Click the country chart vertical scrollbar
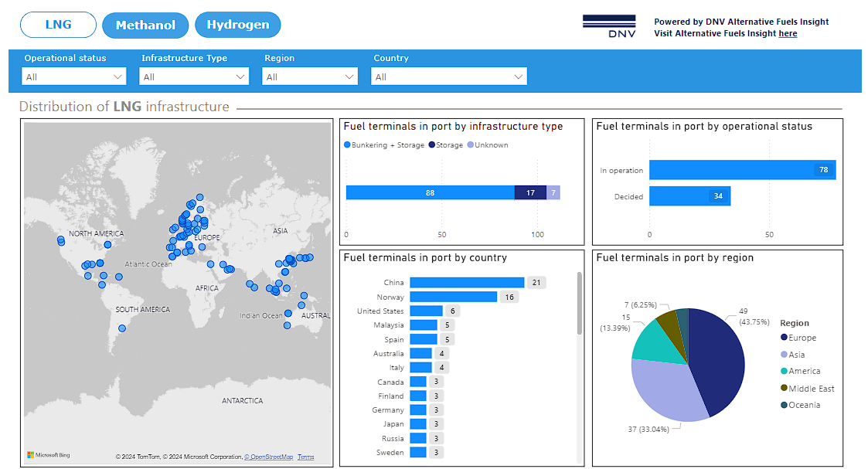The width and height of the screenshot is (868, 469). pyautogui.click(x=580, y=303)
